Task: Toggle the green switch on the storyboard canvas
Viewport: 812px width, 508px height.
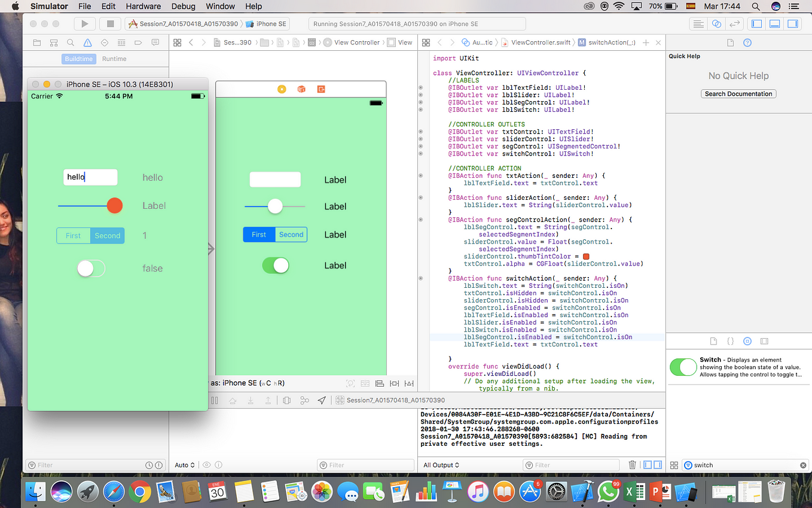Action: [276, 265]
